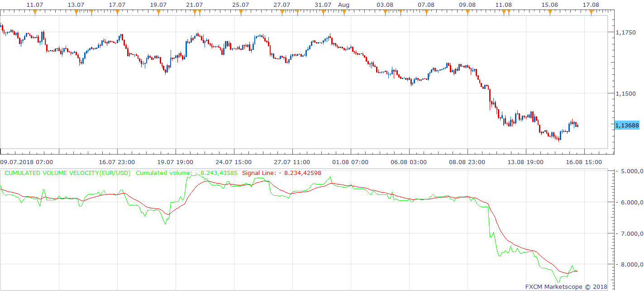
Task: Click the orange marker below the Aug label
Action: [x=344, y=12]
